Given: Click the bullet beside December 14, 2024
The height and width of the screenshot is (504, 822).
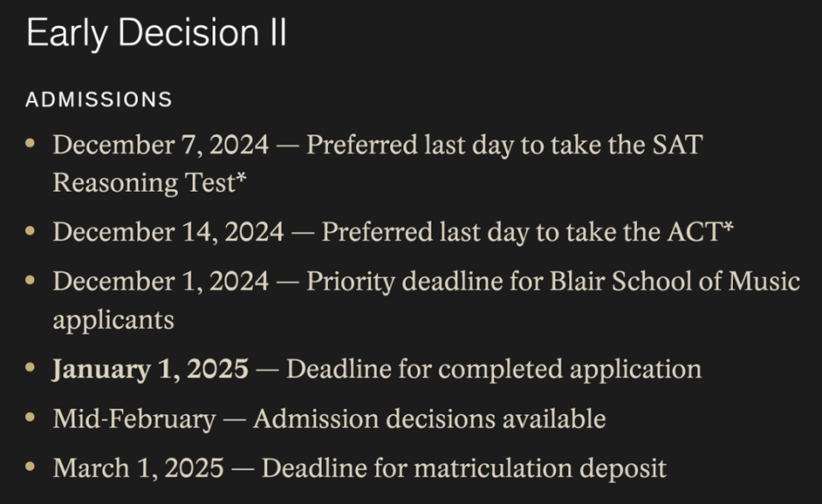Looking at the screenshot, I should pyautogui.click(x=31, y=230).
